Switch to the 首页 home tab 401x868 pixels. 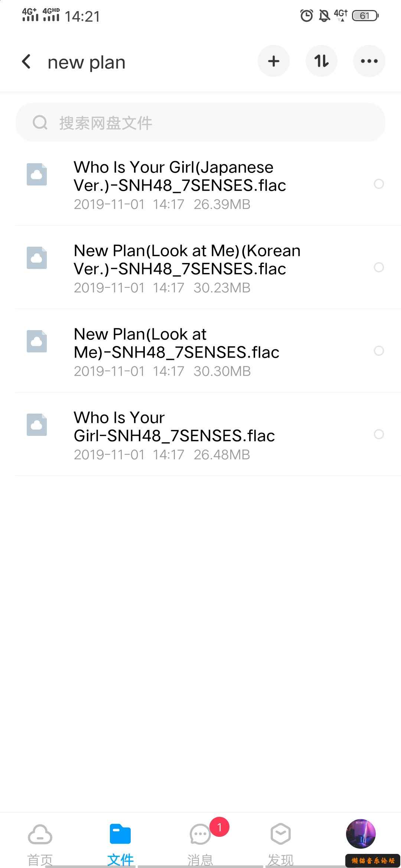pos(40,843)
